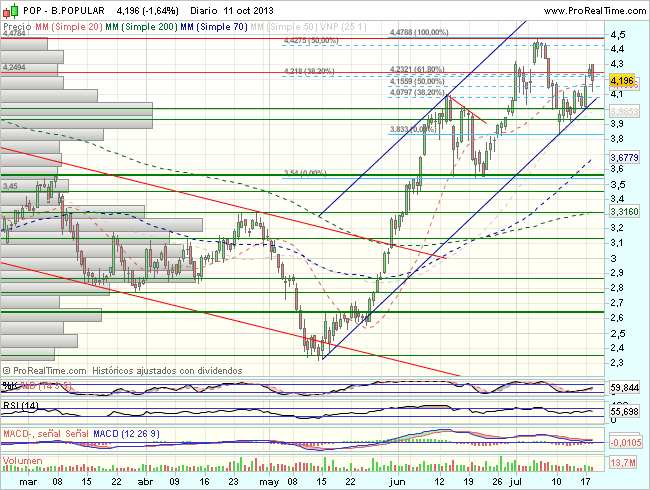Click the RSI value 55,698
The height and width of the screenshot is (490, 650).
click(625, 412)
